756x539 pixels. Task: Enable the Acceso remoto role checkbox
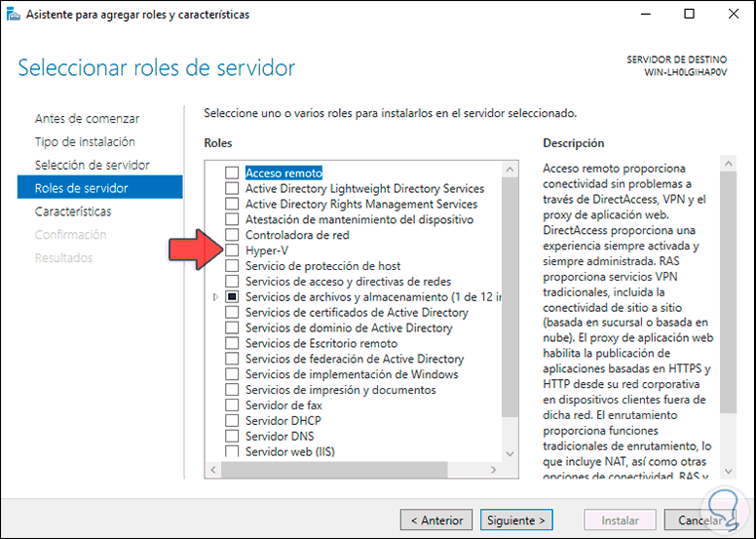232,173
